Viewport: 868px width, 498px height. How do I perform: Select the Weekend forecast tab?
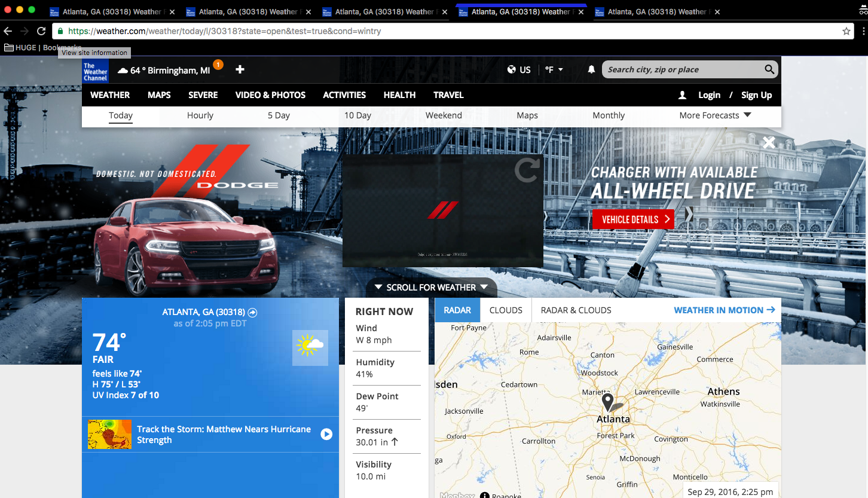(444, 115)
